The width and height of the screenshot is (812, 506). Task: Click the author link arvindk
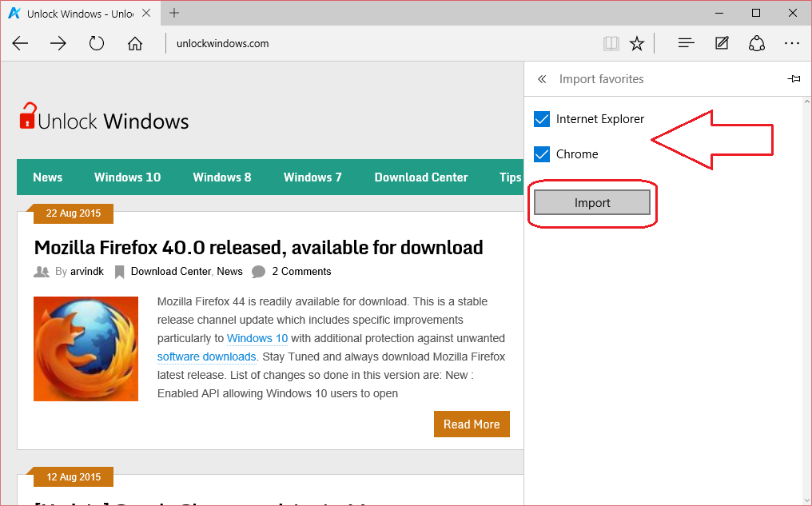pos(87,272)
